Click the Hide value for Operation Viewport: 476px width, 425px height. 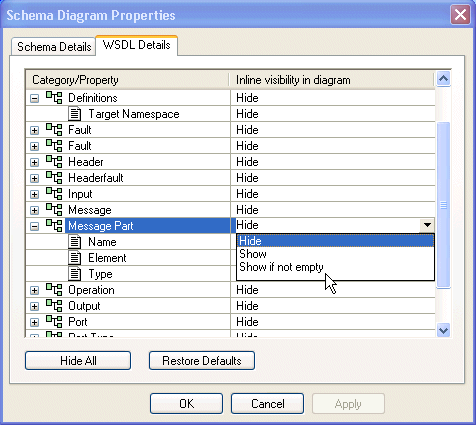click(247, 290)
